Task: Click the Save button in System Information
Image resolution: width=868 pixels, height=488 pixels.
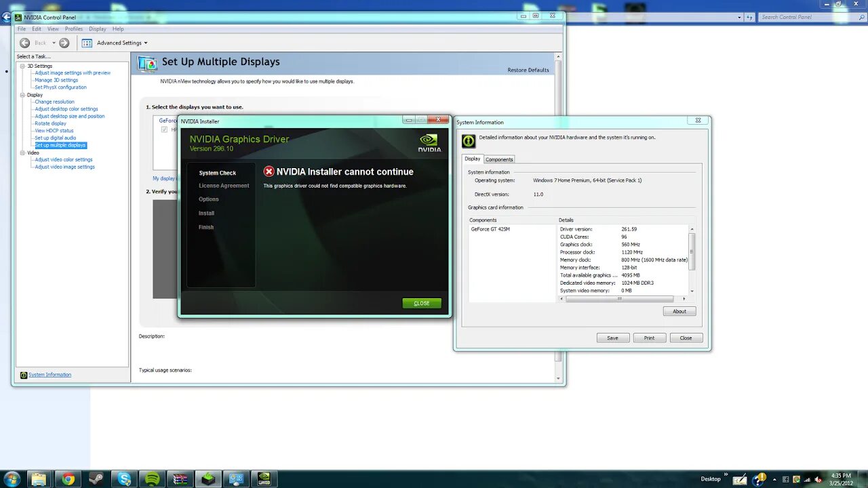Action: pos(613,338)
